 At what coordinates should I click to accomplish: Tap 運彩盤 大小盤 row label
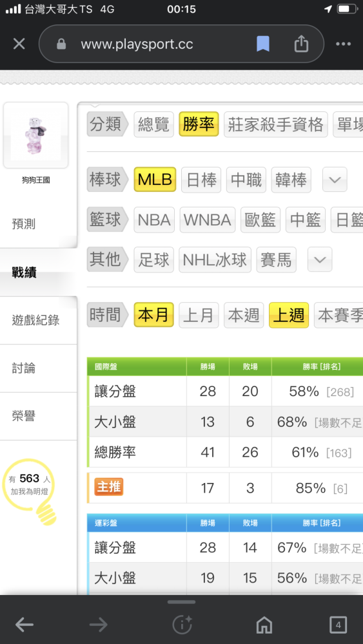coord(115,578)
